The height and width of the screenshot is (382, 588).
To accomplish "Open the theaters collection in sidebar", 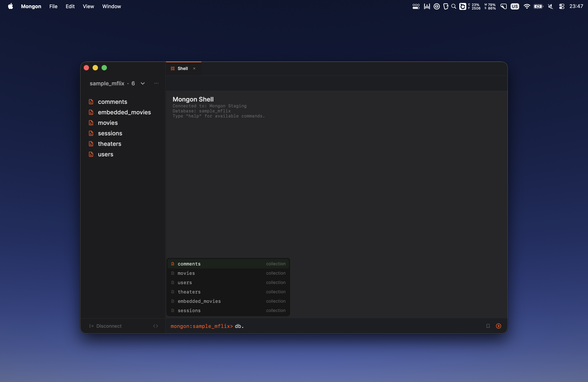I will click(x=109, y=144).
